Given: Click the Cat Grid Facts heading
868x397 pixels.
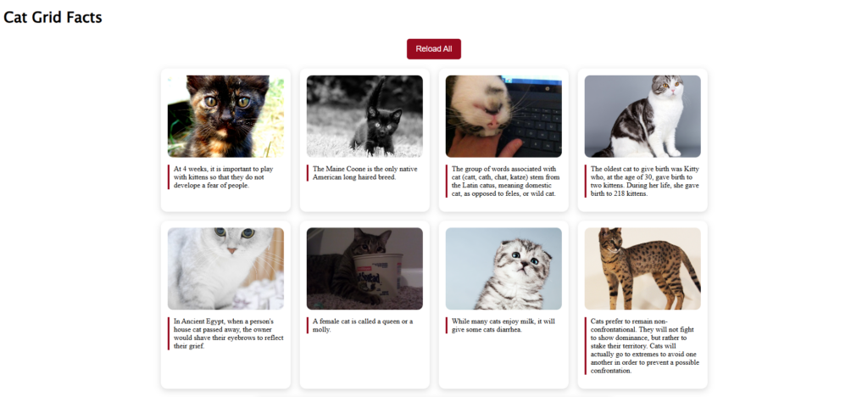Looking at the screenshot, I should click(x=53, y=17).
